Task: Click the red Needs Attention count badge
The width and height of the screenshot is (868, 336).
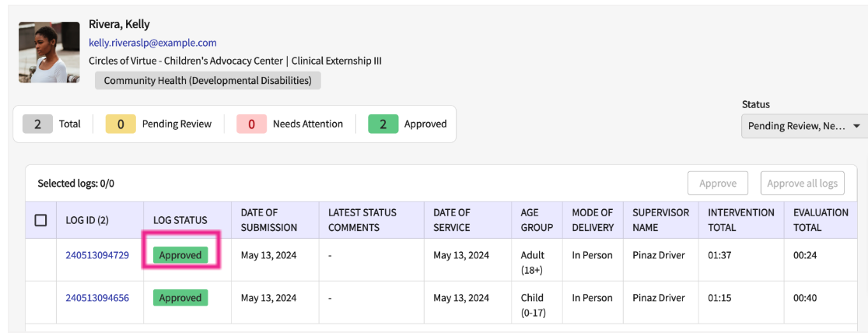Action: tap(251, 124)
